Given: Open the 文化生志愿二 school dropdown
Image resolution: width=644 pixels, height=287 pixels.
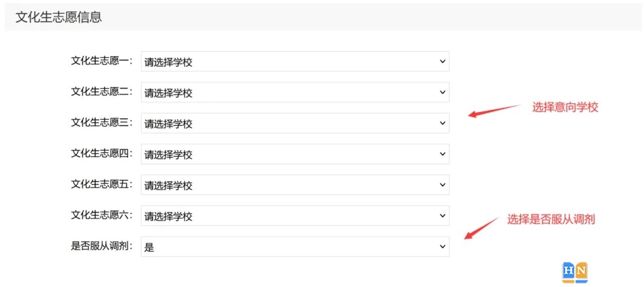Looking at the screenshot, I should pos(295,92).
